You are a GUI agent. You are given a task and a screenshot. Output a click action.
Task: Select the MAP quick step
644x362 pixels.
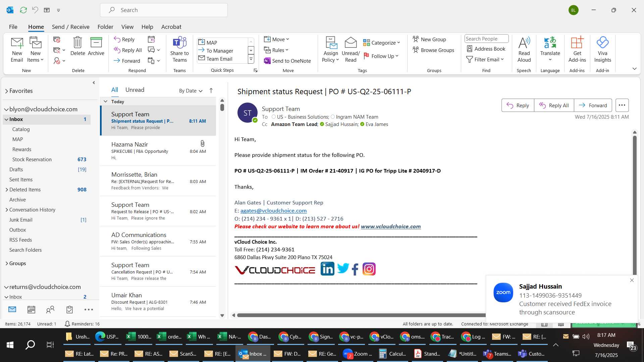coord(223,43)
